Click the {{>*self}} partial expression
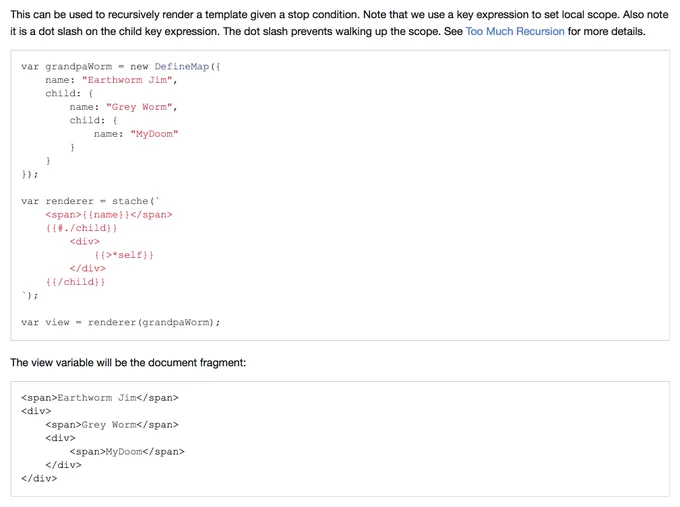680x507 pixels. (124, 255)
